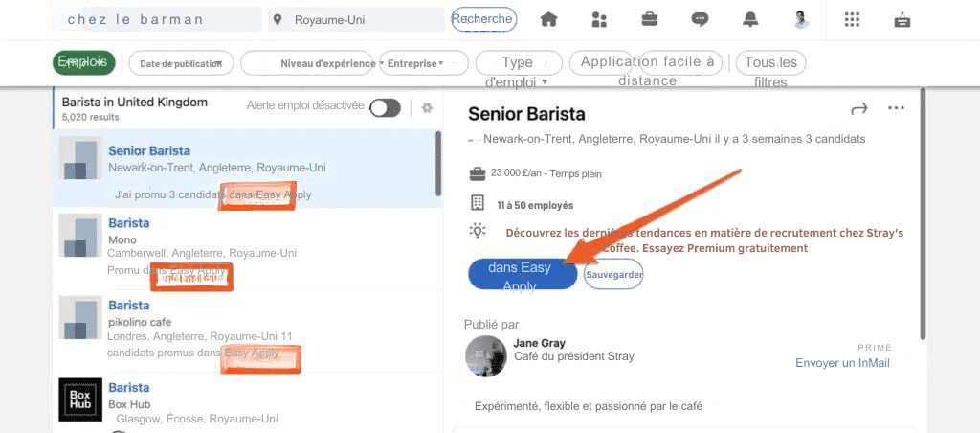Open the Jobs briefcase icon

tap(650, 19)
